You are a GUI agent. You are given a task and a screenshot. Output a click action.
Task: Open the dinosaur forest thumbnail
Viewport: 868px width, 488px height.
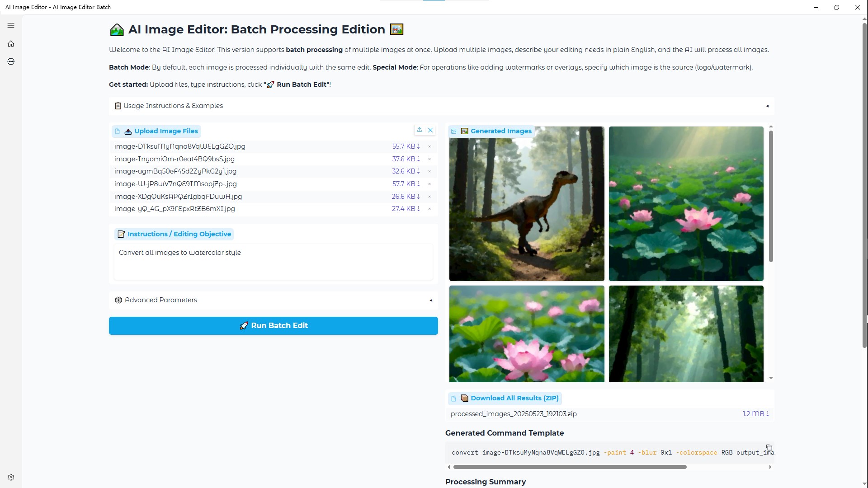[x=526, y=204]
